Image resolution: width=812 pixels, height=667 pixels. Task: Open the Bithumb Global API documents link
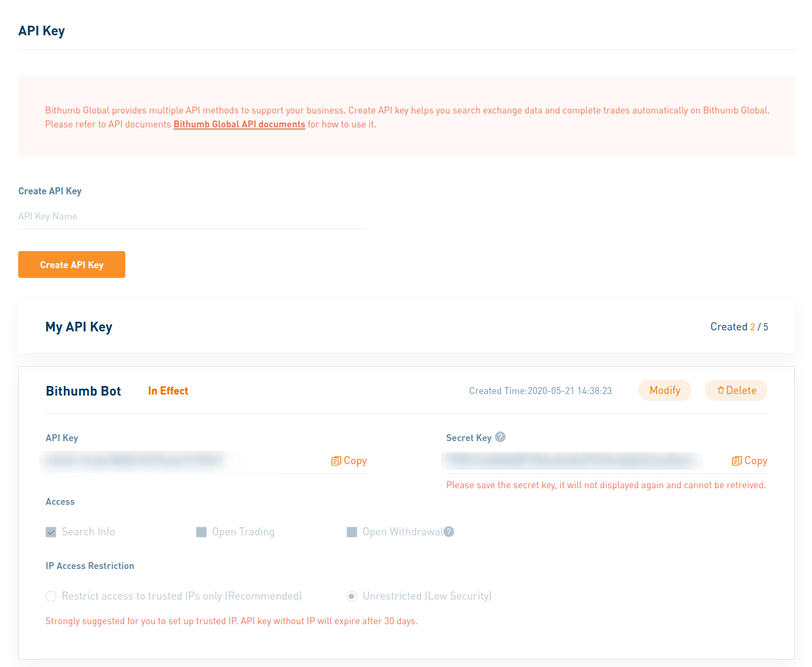pyautogui.click(x=239, y=124)
